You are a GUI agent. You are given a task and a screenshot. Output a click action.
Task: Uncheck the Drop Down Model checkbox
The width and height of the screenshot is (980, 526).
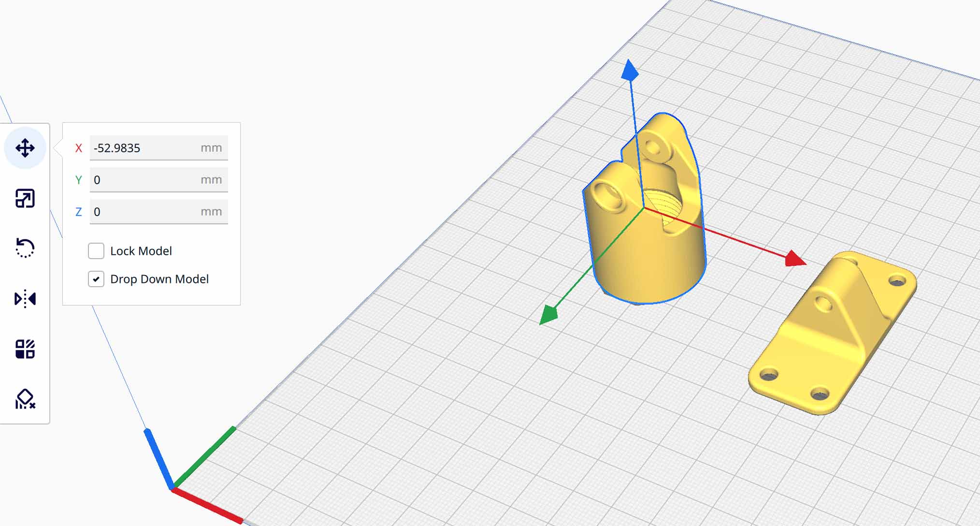[96, 279]
